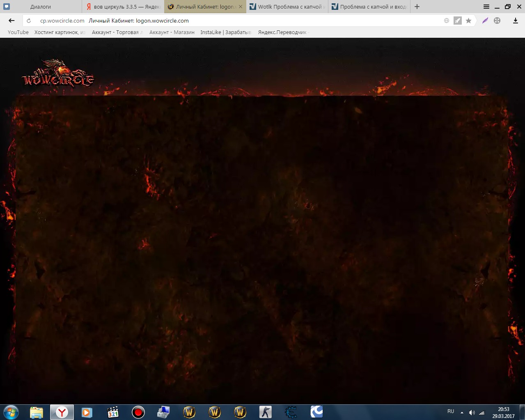Open the clock showing 20:53
The image size is (525, 420).
click(504, 412)
